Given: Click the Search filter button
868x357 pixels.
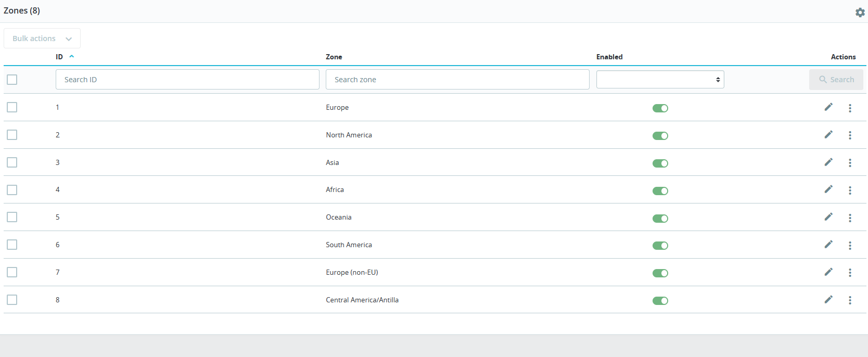Looking at the screenshot, I should pyautogui.click(x=836, y=80).
